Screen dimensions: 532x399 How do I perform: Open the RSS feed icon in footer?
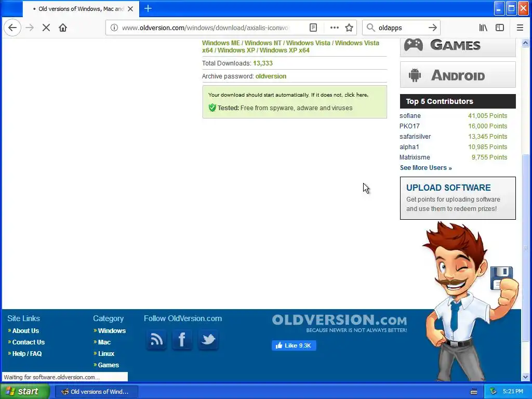(x=156, y=340)
